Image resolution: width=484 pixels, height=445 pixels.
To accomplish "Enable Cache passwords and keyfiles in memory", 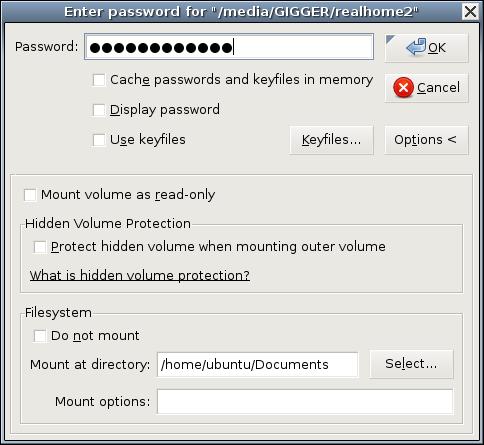I will 99,80.
